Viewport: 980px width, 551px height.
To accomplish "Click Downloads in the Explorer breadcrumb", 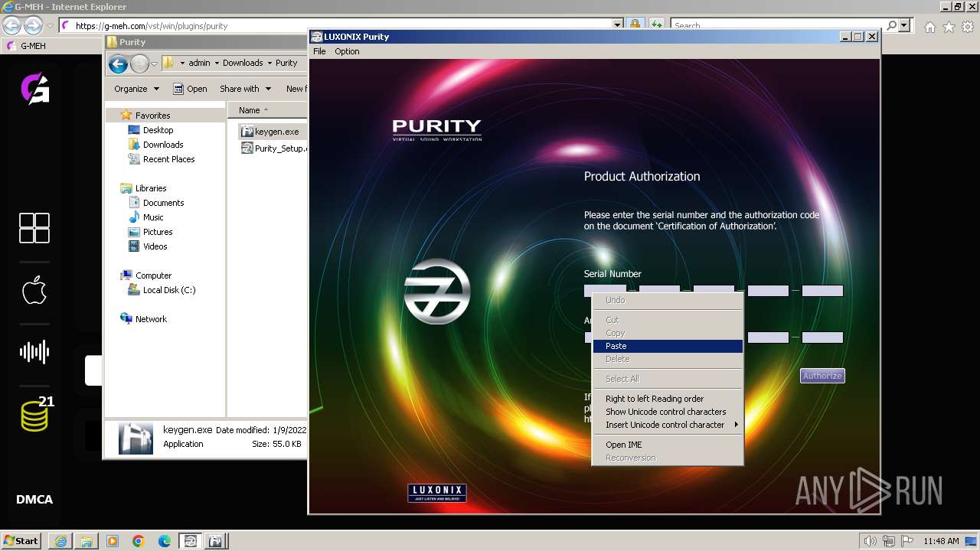I will [243, 63].
